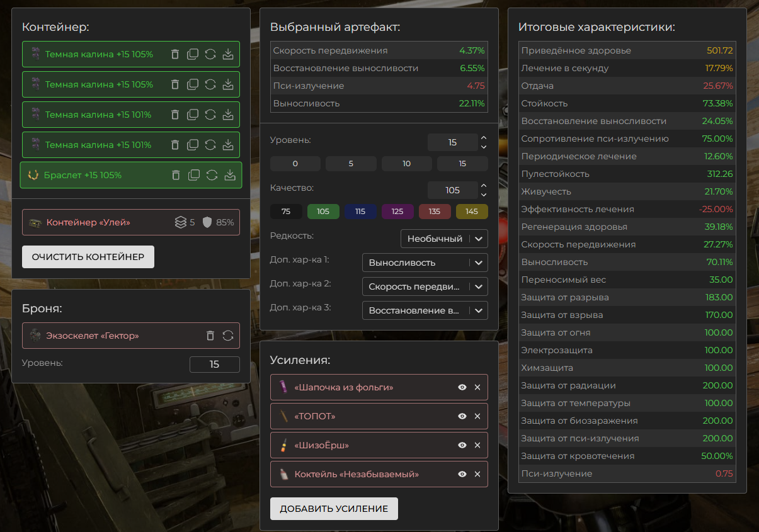Screen dimensions: 759x532
Task: Click download icon on second Темная калина 101%
Action: [228, 145]
